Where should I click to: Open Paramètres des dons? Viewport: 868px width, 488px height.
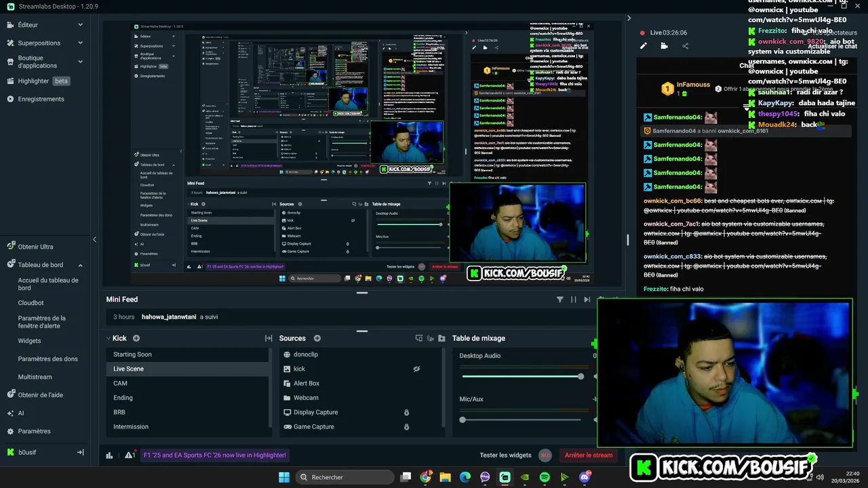click(x=47, y=359)
